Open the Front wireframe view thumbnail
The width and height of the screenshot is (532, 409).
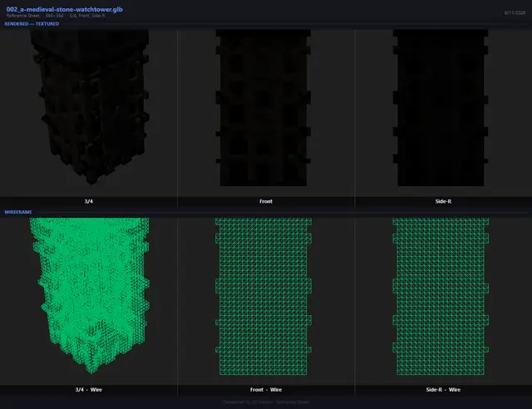pos(266,301)
